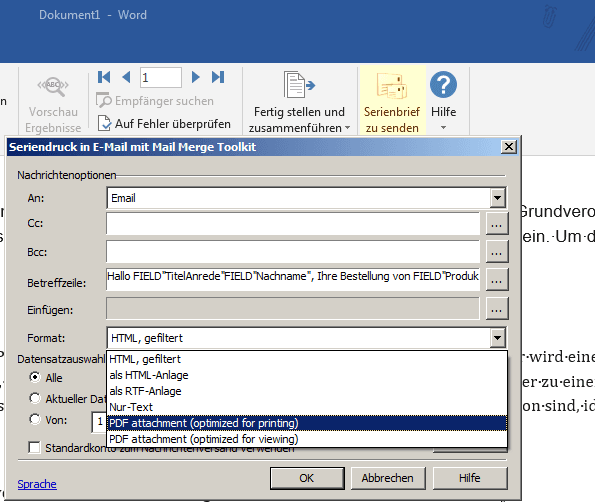
Task: Go to previous record arrow
Action: click(x=127, y=77)
